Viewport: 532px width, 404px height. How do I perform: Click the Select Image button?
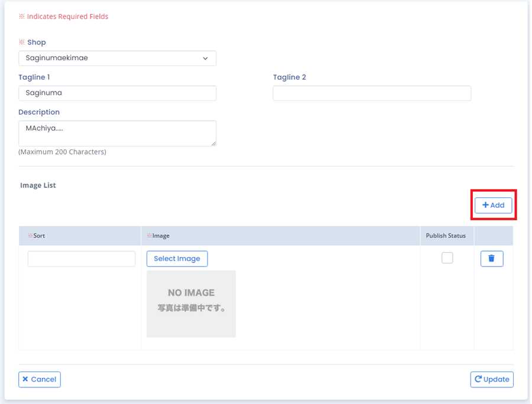point(177,259)
